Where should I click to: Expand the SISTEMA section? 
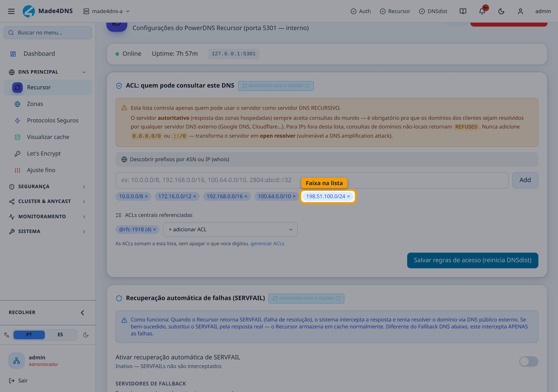pyautogui.click(x=48, y=231)
